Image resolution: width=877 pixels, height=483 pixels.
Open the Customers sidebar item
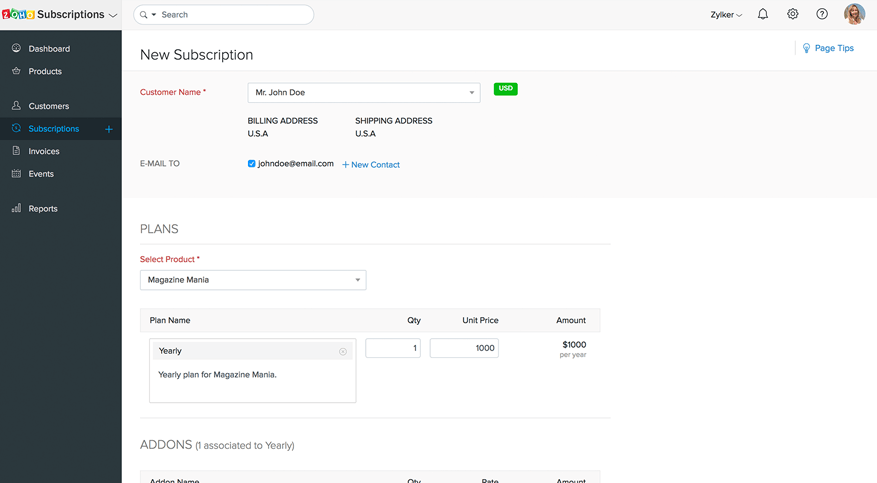pyautogui.click(x=49, y=106)
